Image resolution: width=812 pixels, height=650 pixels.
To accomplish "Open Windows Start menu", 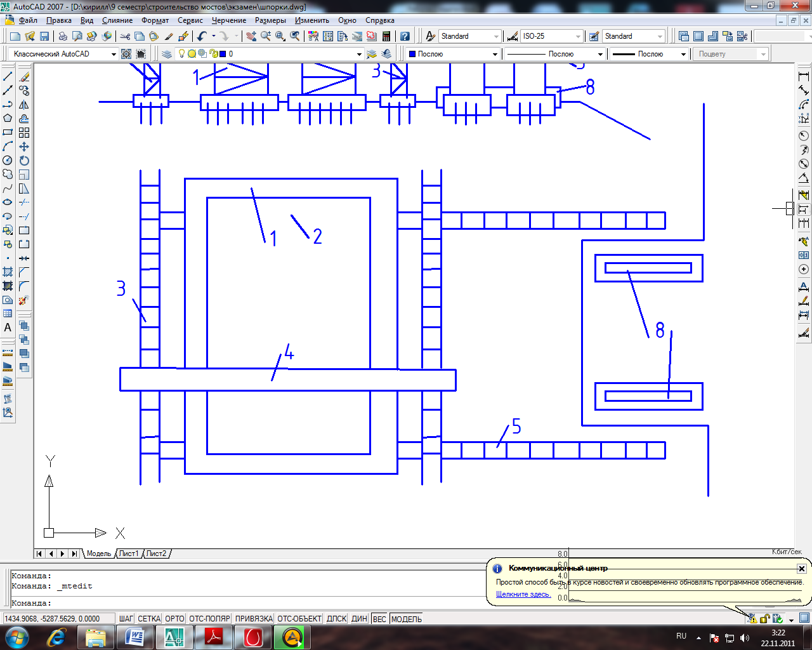I will coord(17,637).
